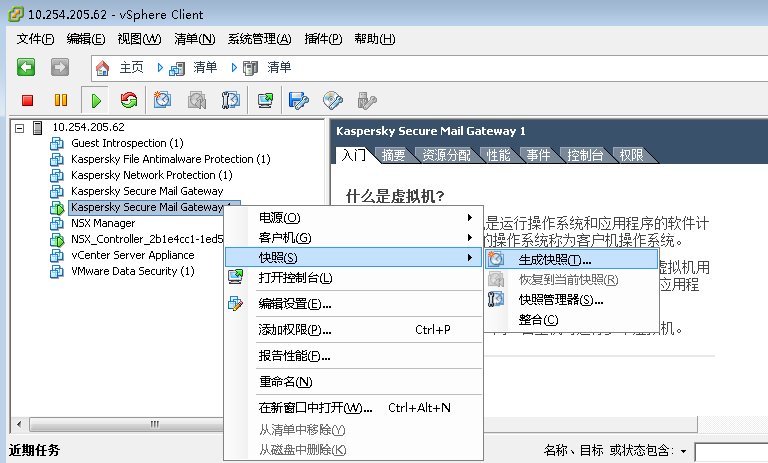Click the second 清单 breadcrumb icon
Image resolution: width=768 pixels, height=463 pixels.
(250, 68)
